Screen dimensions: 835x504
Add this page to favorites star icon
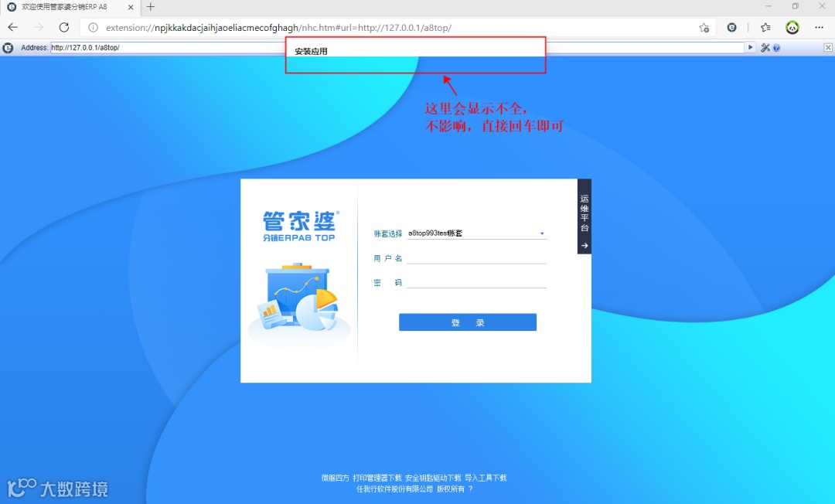[704, 28]
